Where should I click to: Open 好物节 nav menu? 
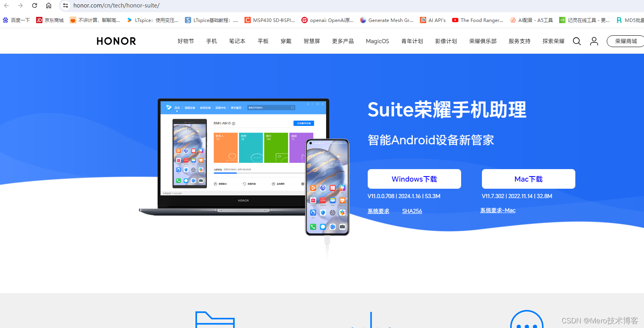pyautogui.click(x=186, y=41)
